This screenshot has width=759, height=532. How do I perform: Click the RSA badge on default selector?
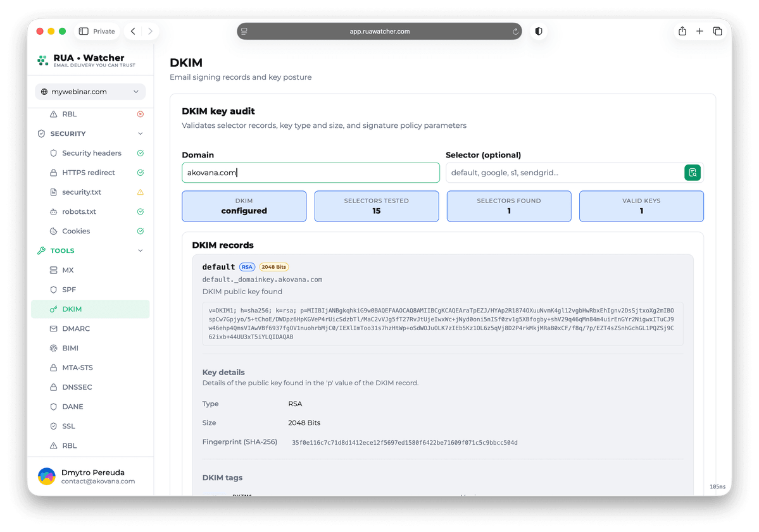coord(247,267)
